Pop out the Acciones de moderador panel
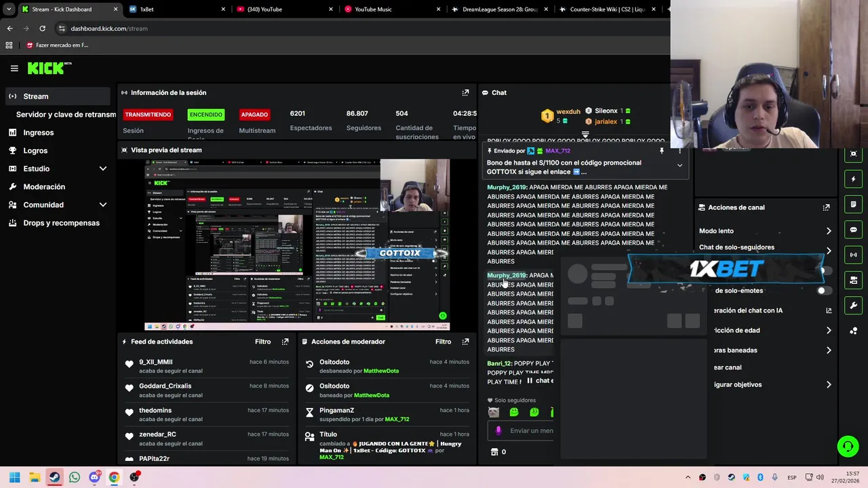 pos(465,342)
